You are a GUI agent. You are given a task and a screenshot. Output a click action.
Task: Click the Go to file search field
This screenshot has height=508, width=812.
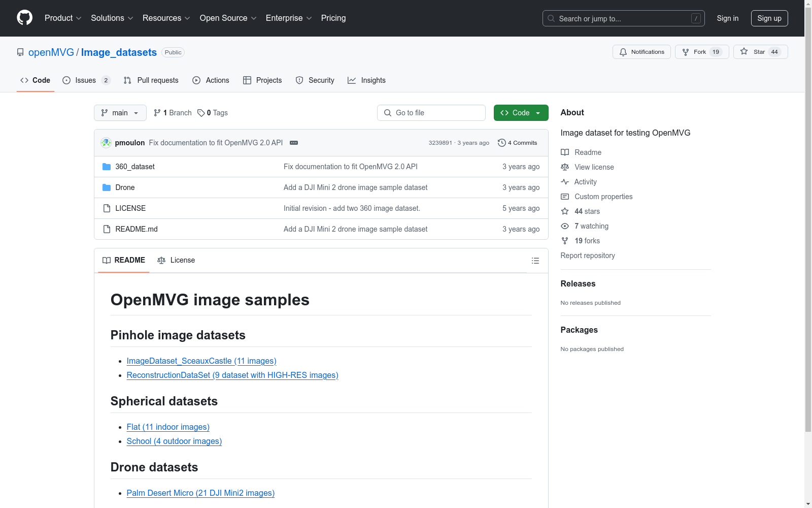click(x=431, y=113)
